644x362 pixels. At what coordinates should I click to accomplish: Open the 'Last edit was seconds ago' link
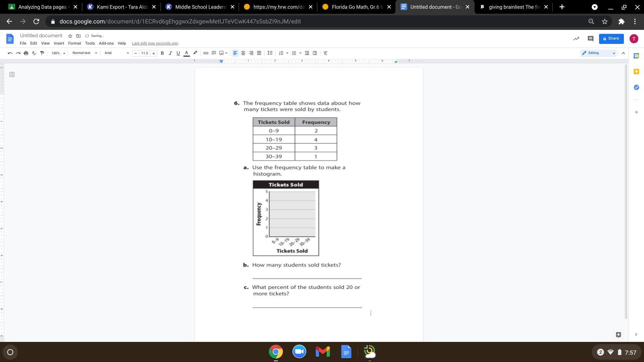(x=155, y=43)
